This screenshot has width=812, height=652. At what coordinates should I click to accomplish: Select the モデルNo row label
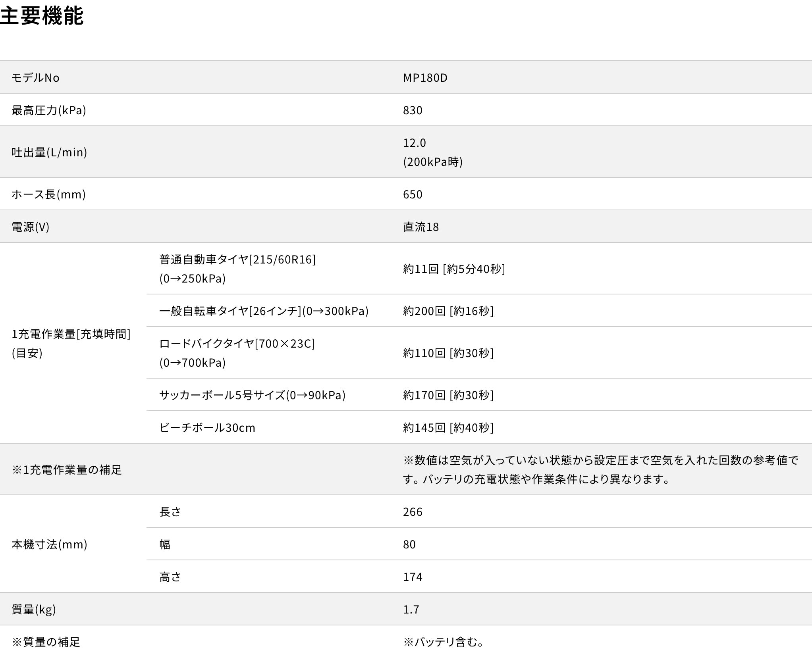click(x=36, y=78)
